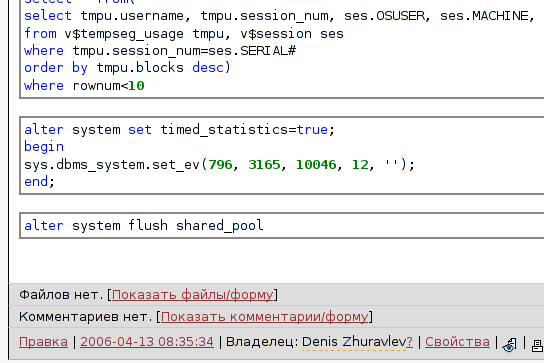Click the rownum<10 line
The image size is (544, 363).
pyautogui.click(x=84, y=85)
